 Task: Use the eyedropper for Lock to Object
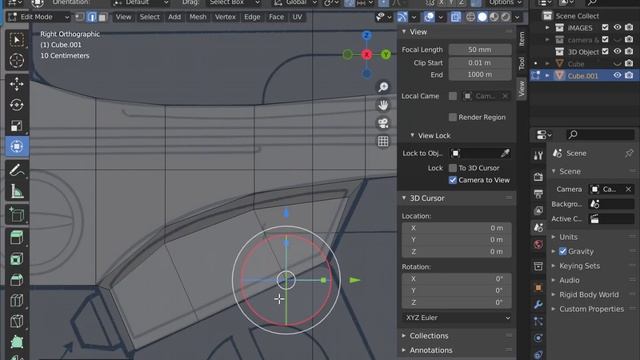[x=505, y=153]
